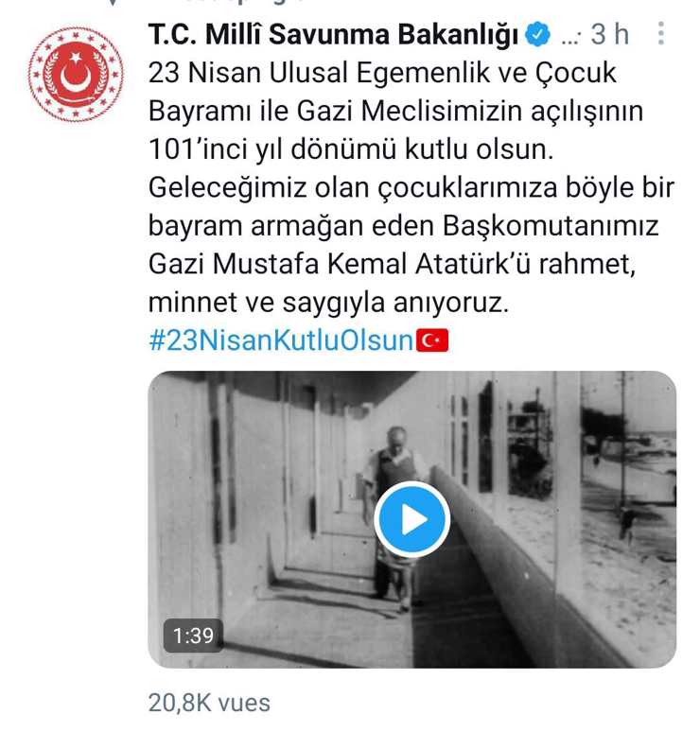The image size is (700, 732).
Task: Click the line with 101'inci yıl dönümü
Action: (x=351, y=149)
